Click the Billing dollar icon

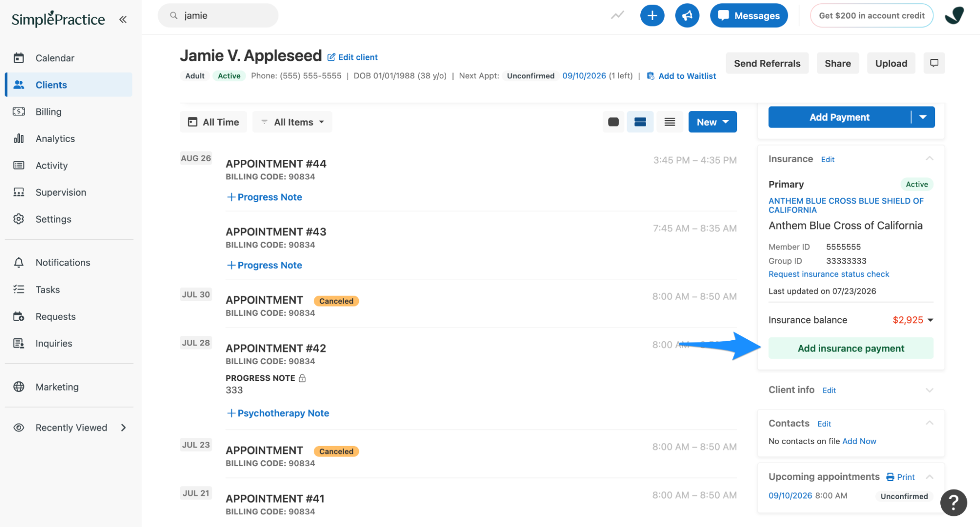click(19, 112)
